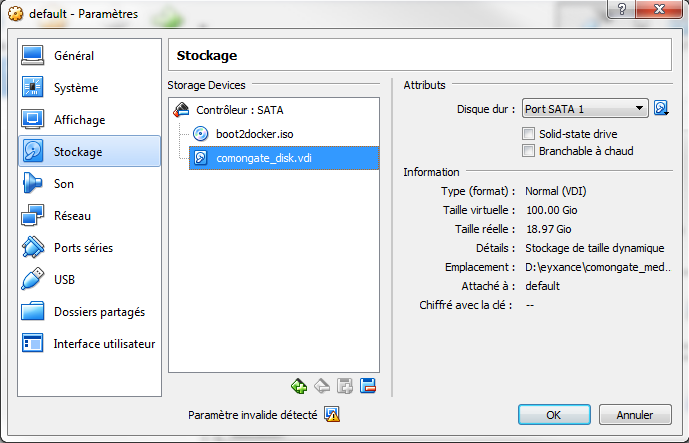
Task: Click the 18.97 Gio real size value
Action: pyautogui.click(x=548, y=229)
